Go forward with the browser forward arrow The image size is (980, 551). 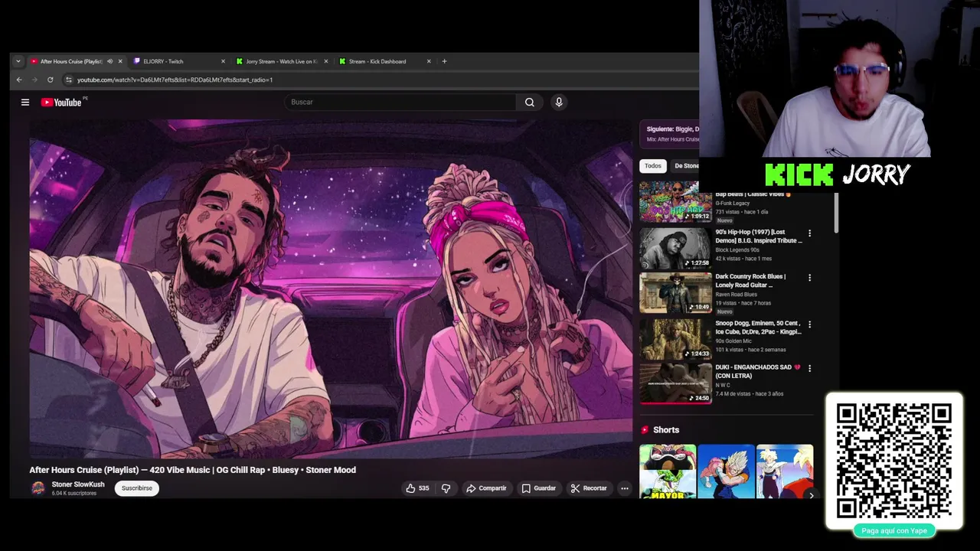(x=34, y=80)
